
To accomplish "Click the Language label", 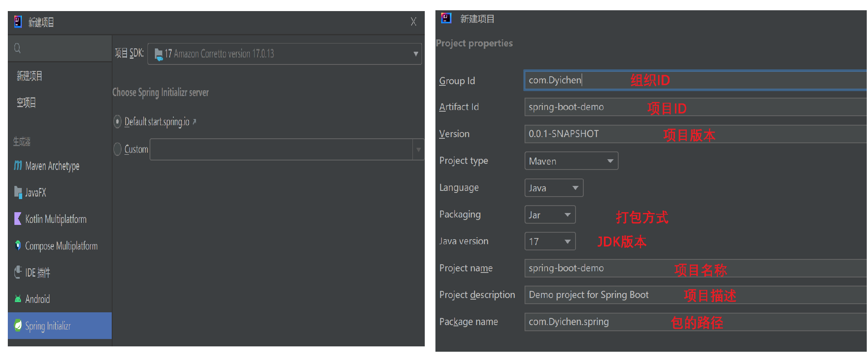I will click(x=459, y=188).
